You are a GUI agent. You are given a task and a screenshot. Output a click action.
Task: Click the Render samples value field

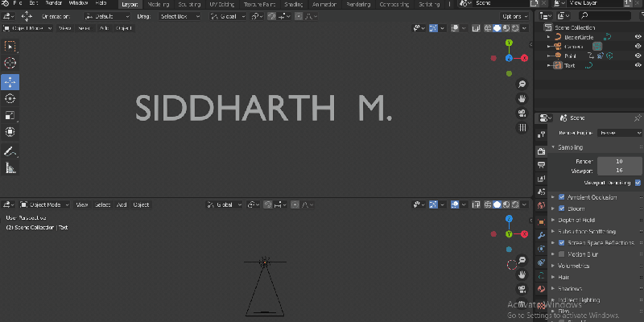[x=619, y=162]
